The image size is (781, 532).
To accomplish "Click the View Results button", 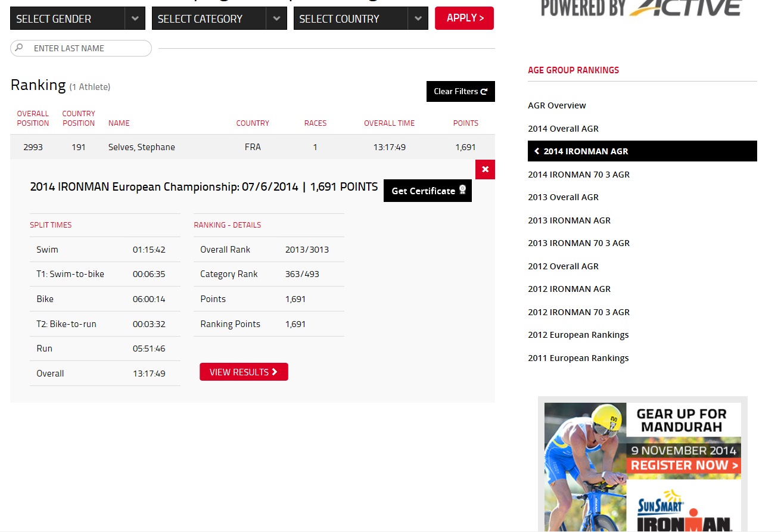I will point(244,372).
